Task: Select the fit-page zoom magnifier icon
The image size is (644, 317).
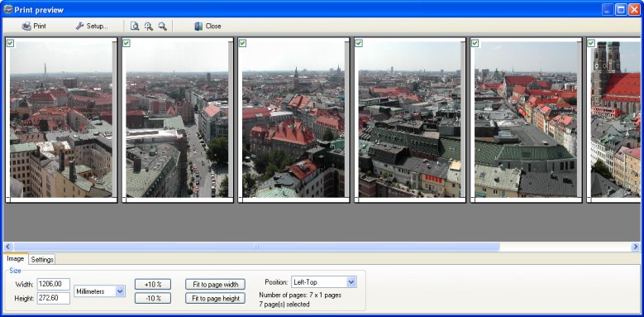Action: click(135, 26)
